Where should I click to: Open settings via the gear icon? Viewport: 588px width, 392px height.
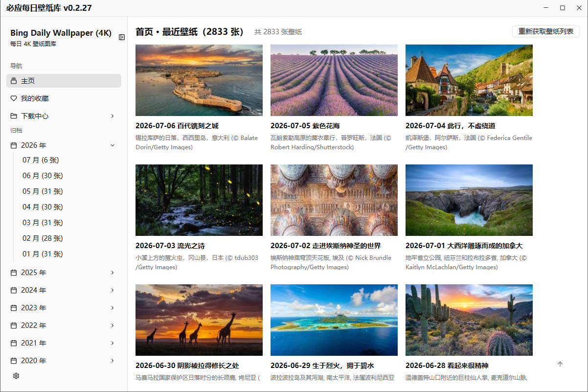click(16, 376)
